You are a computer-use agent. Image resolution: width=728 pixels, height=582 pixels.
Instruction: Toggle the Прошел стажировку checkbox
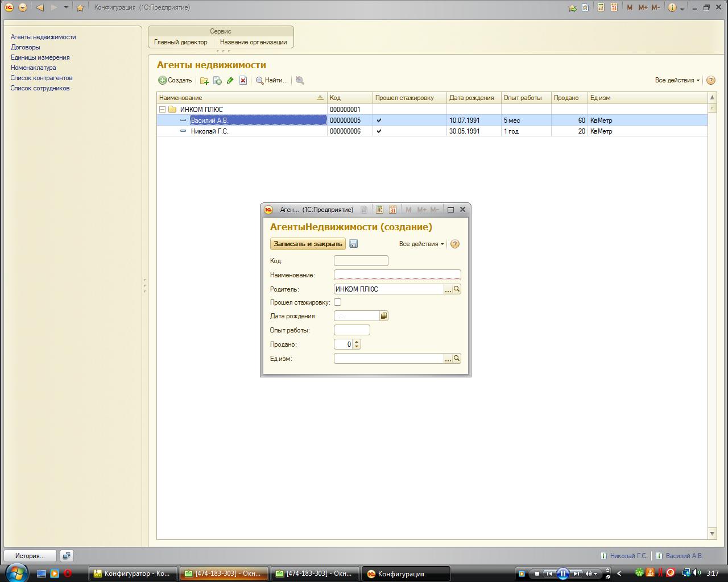click(x=338, y=302)
